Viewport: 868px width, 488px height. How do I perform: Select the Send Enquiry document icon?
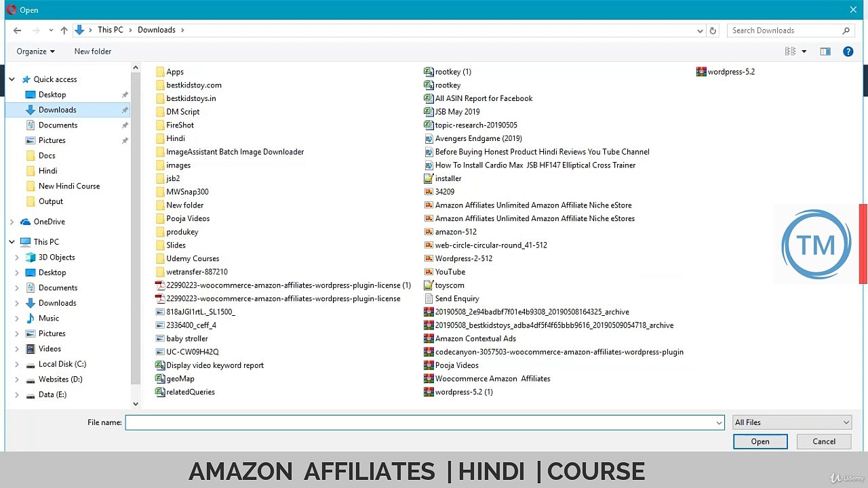click(x=429, y=299)
